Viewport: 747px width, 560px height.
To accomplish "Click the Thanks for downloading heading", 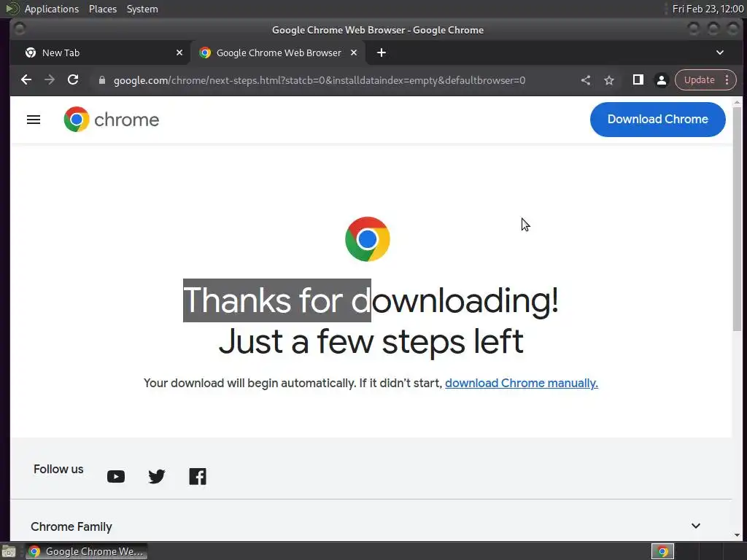I will coord(371,300).
